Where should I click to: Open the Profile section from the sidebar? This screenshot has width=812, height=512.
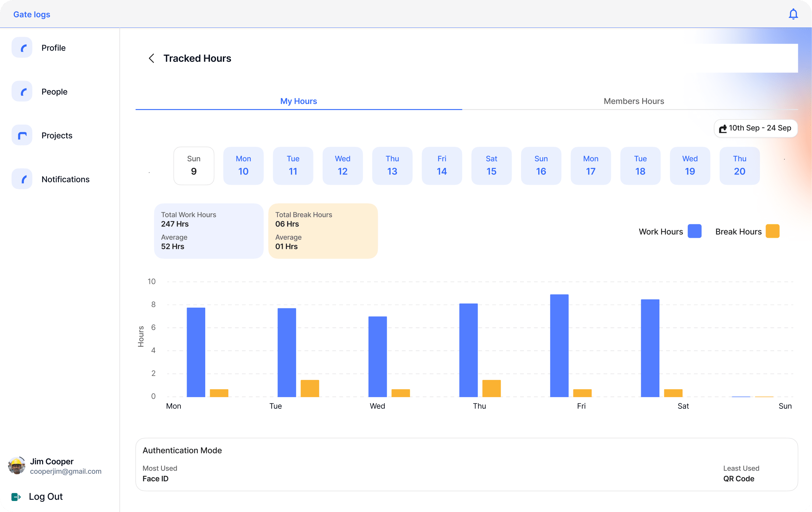(x=22, y=47)
